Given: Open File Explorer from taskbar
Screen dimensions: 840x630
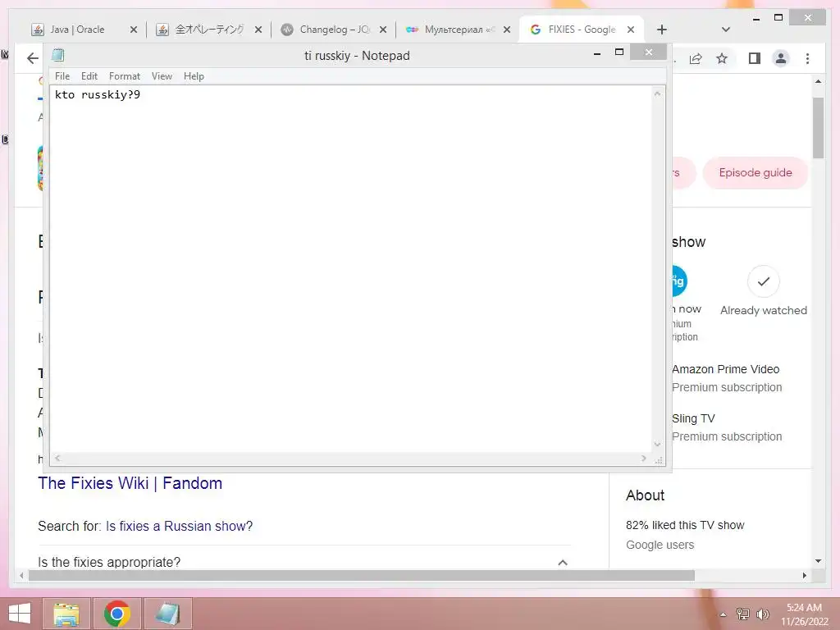Looking at the screenshot, I should point(66,614).
